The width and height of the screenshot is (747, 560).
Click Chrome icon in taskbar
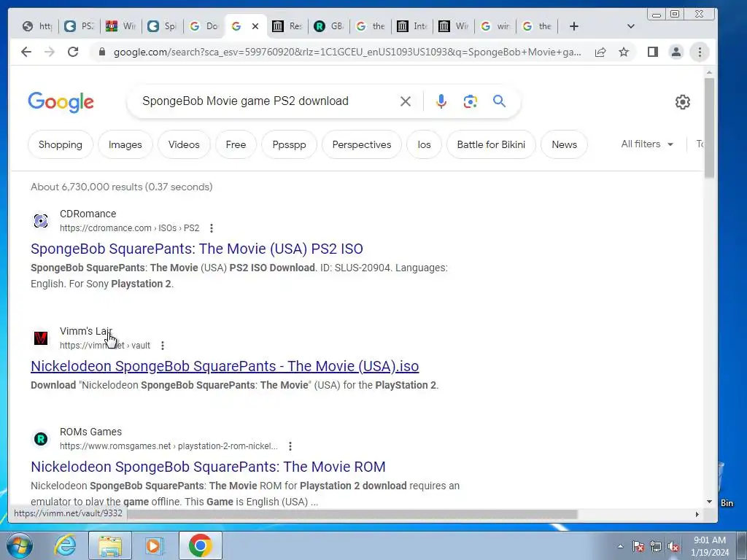[201, 545]
